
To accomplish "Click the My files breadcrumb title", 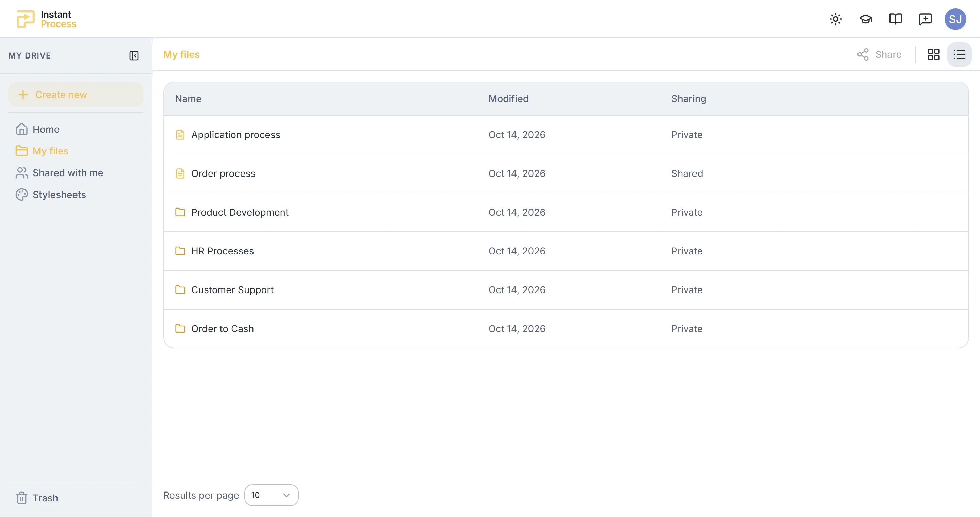I will pos(181,54).
